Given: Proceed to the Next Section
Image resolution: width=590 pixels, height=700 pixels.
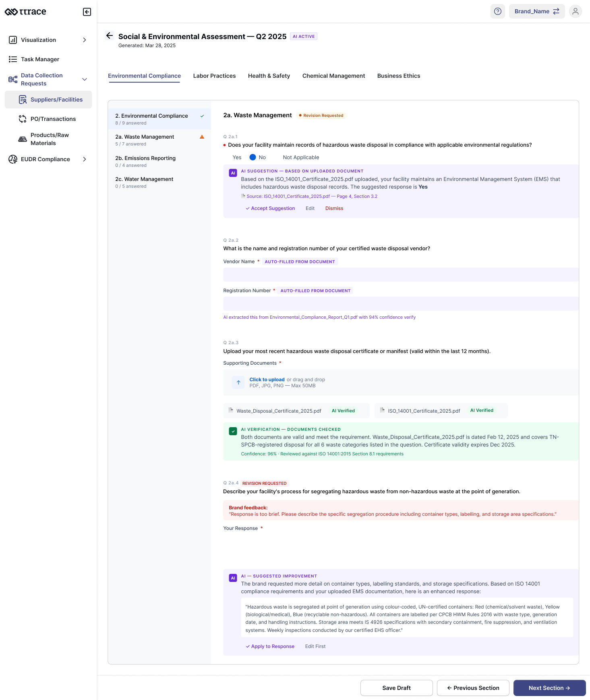Looking at the screenshot, I should click(550, 688).
